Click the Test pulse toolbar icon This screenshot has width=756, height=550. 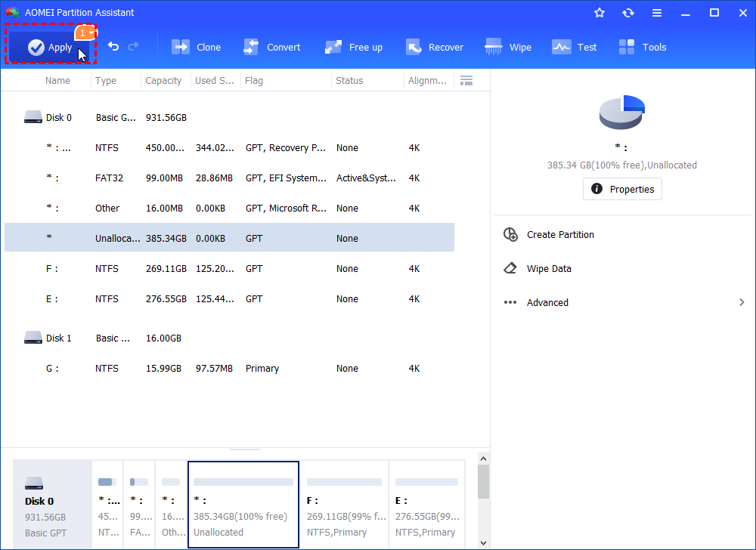tap(561, 47)
